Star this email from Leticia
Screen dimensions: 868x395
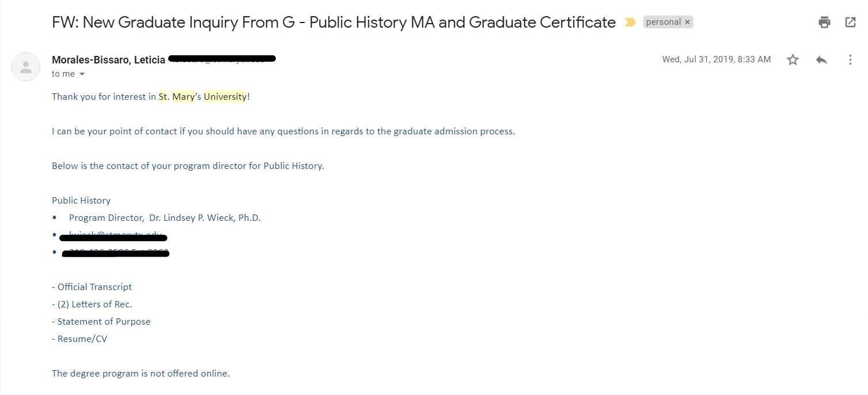point(793,59)
